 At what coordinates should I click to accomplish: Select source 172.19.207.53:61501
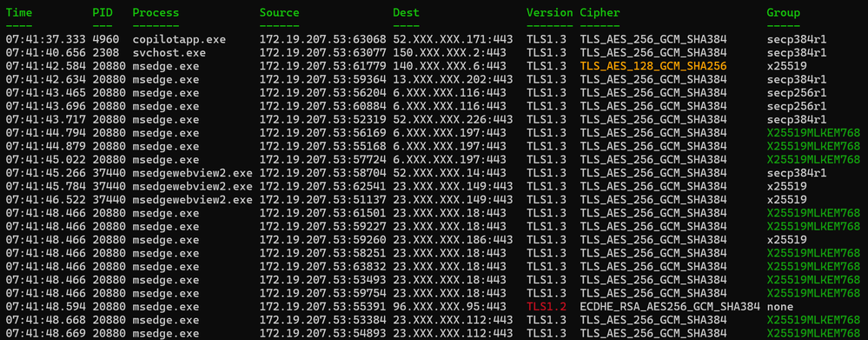[322, 213]
